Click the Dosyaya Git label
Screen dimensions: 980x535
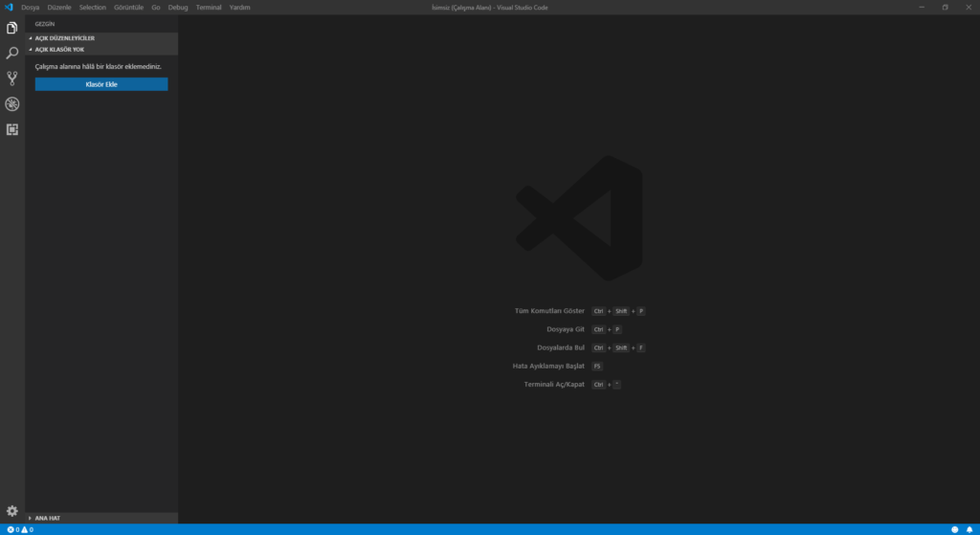566,329
